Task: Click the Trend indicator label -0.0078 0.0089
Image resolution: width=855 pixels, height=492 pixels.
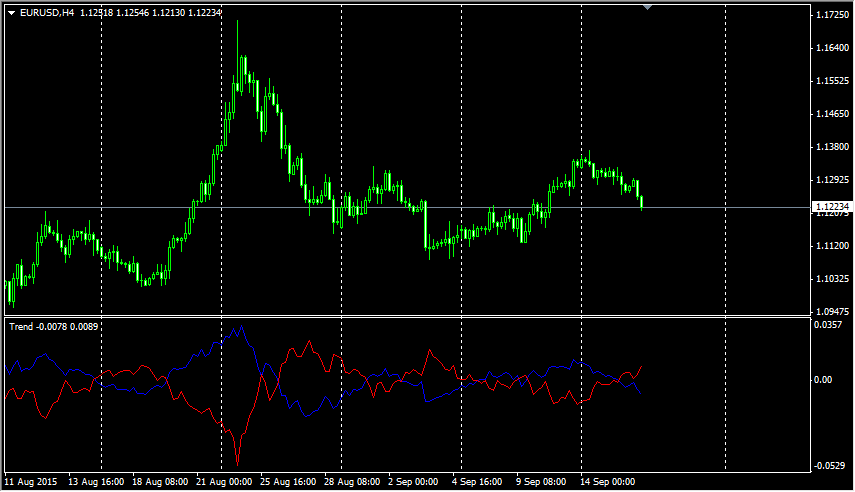Action: pyautogui.click(x=53, y=327)
